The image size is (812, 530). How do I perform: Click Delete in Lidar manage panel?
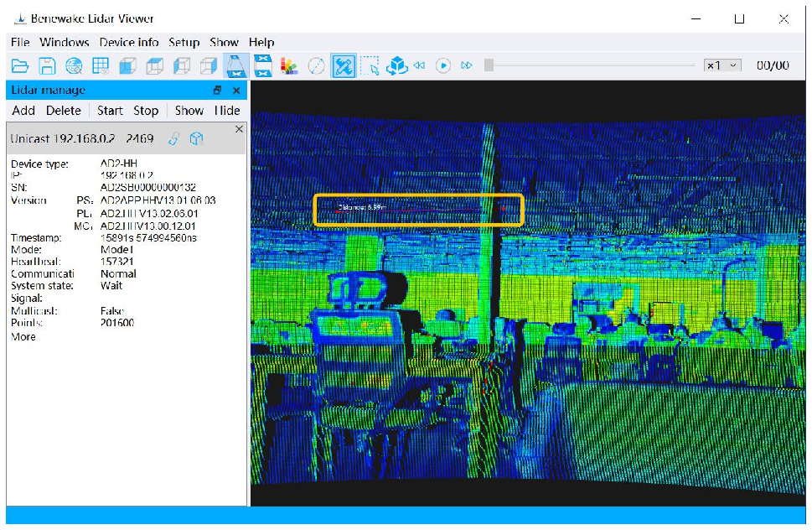pyautogui.click(x=63, y=111)
